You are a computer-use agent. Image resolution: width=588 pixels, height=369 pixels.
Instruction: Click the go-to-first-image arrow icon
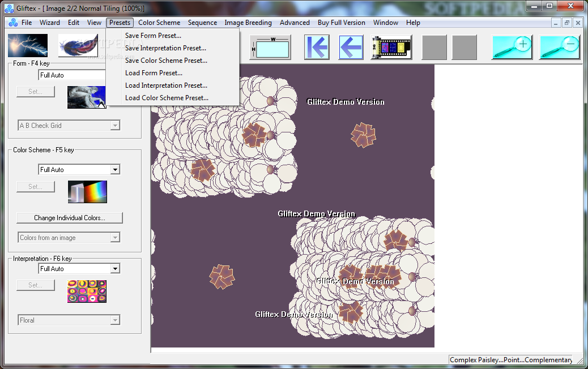click(x=317, y=47)
